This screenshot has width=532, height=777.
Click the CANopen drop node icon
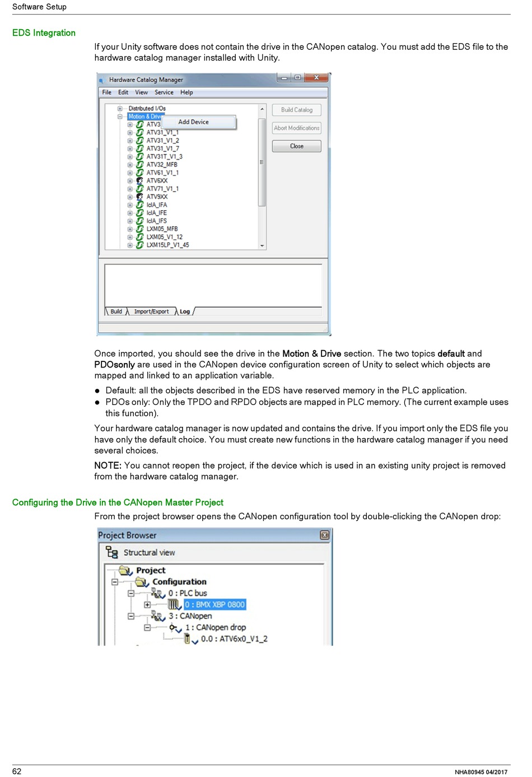click(175, 628)
